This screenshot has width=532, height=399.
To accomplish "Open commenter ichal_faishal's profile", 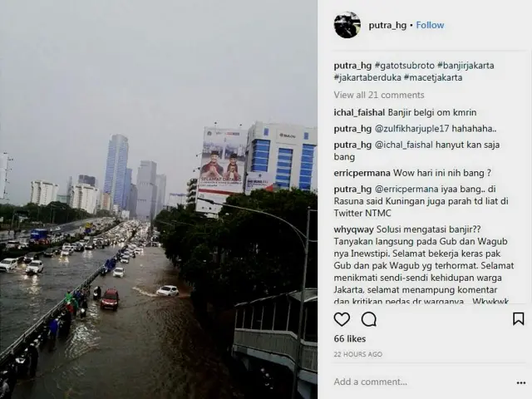I will point(359,112).
